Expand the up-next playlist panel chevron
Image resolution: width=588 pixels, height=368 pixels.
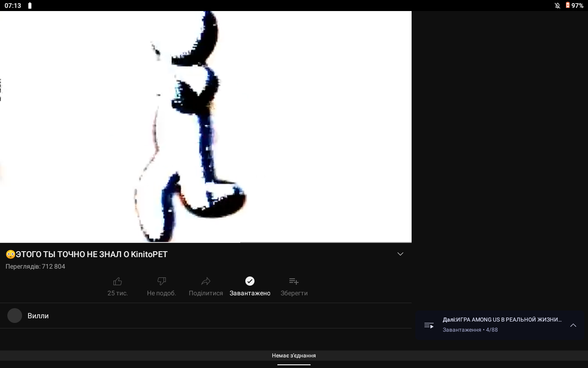click(x=573, y=325)
